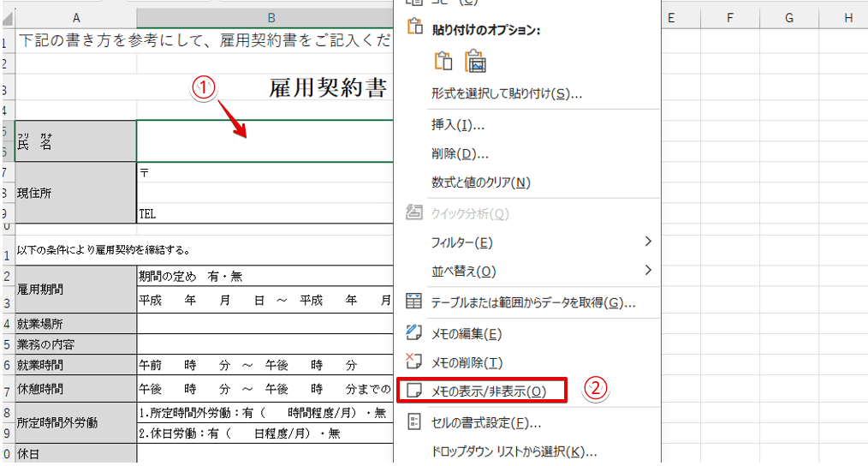Open the フィルター(E) menu item
The height and width of the screenshot is (466, 868).
pos(461,242)
